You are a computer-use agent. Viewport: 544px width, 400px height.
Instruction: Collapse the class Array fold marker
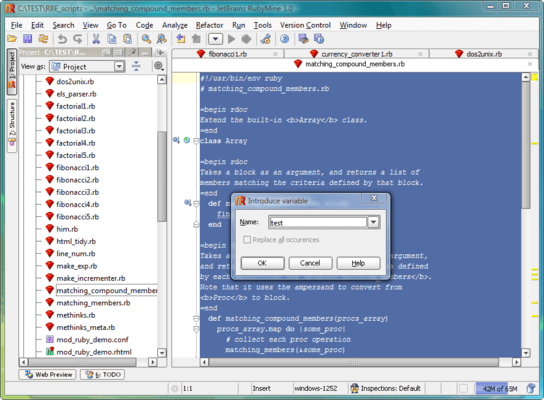196,141
